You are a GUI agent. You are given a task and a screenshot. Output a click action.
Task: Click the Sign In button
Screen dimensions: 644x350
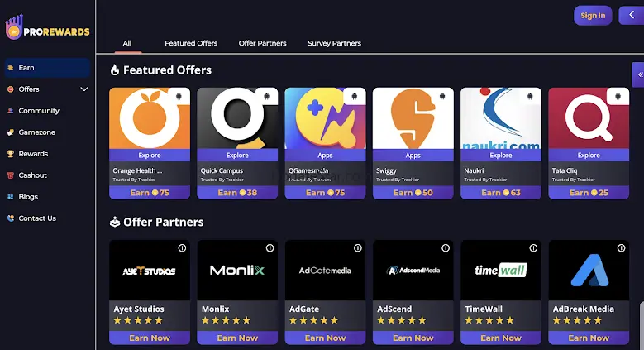click(x=593, y=15)
